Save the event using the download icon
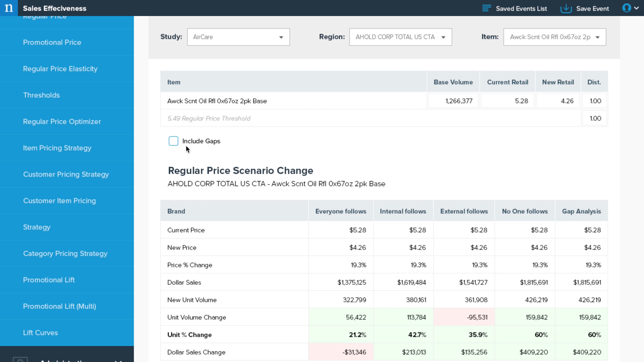Image resolution: width=644 pixels, height=362 pixels. pyautogui.click(x=566, y=8)
